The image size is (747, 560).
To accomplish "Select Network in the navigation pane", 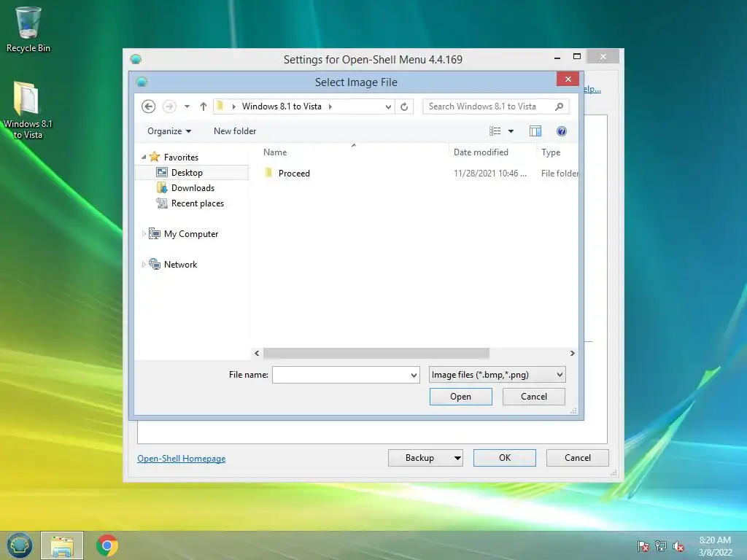I will [x=180, y=264].
